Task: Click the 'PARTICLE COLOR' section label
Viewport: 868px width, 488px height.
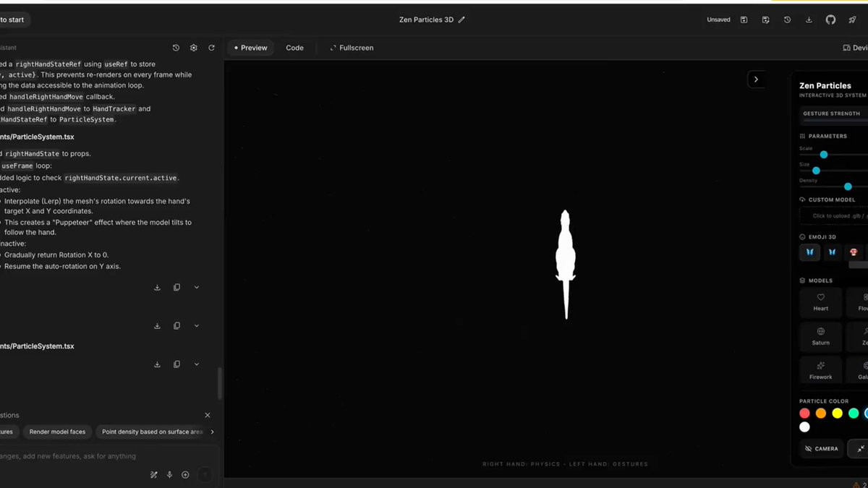Action: click(824, 401)
